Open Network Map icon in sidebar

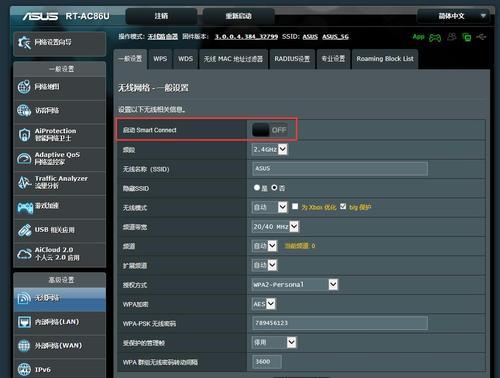[x=24, y=87]
